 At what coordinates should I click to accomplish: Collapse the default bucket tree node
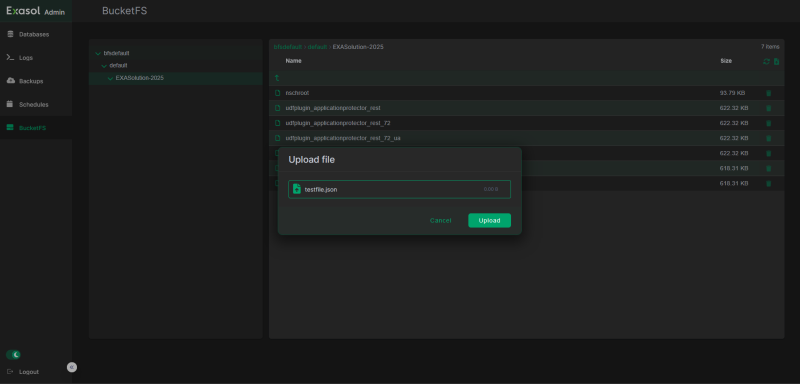[x=104, y=66]
